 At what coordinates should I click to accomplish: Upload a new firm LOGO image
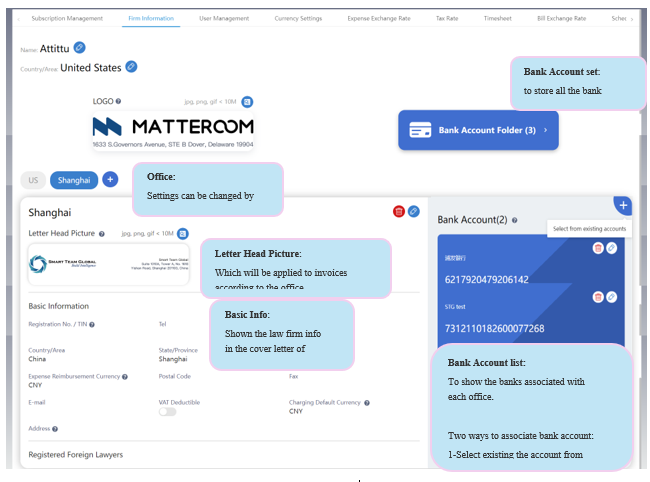pos(248,101)
